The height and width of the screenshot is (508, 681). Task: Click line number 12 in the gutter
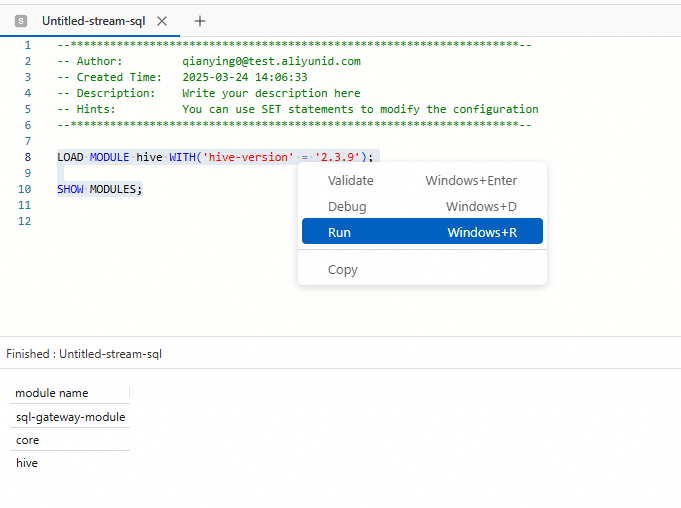point(24,221)
